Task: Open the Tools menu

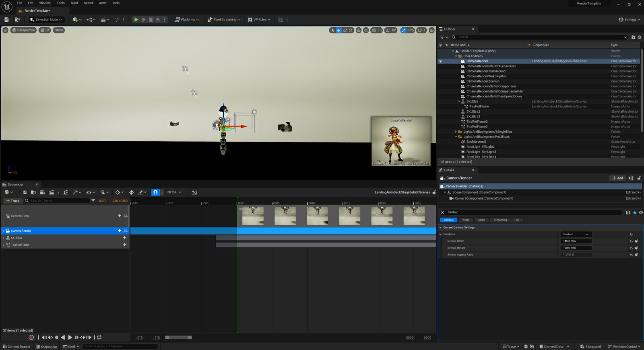Action: coord(60,3)
